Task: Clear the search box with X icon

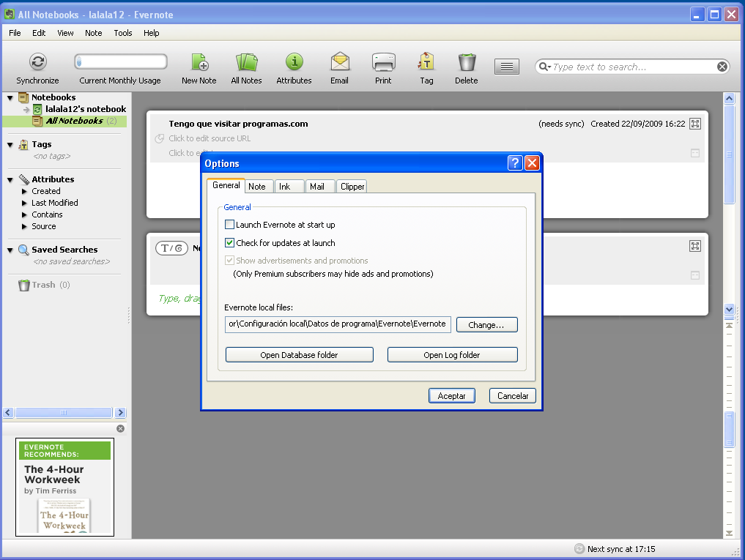Action: tap(722, 67)
